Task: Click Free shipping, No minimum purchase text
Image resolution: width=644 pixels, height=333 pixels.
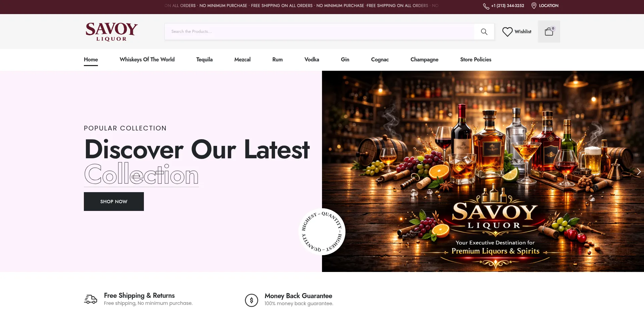Action: click(148, 303)
